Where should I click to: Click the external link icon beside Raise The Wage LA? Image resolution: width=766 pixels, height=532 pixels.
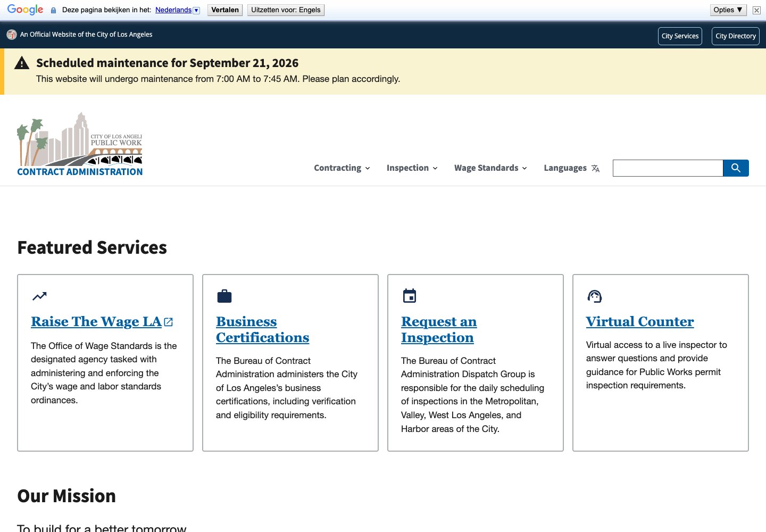169,322
